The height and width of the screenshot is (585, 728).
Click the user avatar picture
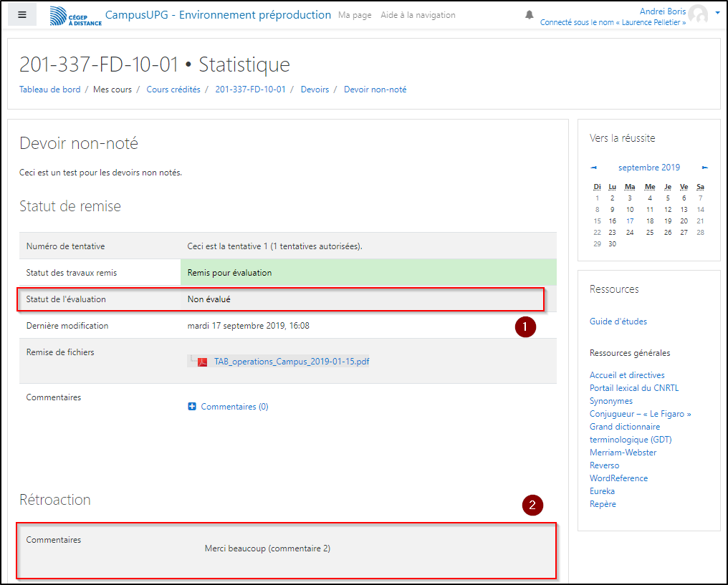click(698, 15)
